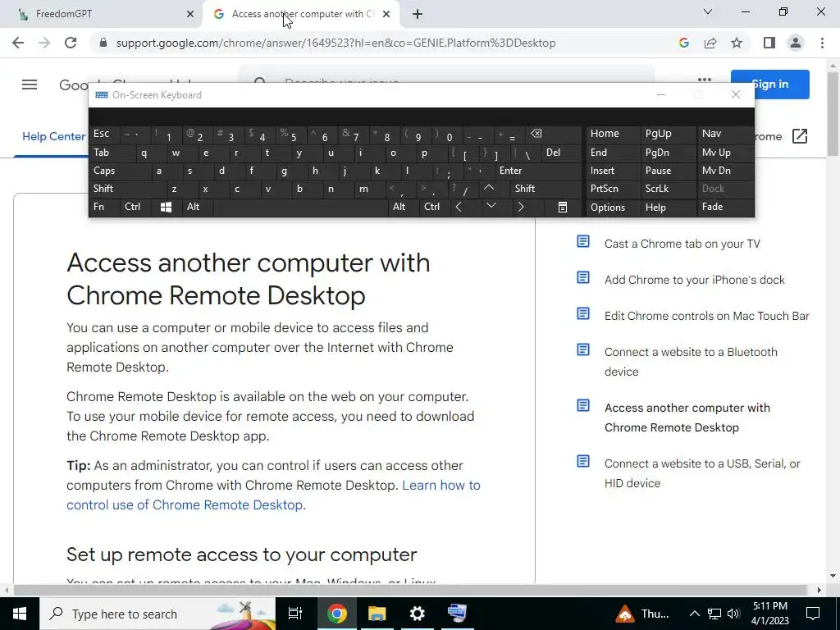Click the site lock icon in the address bar
The image size is (840, 630).
click(x=103, y=43)
